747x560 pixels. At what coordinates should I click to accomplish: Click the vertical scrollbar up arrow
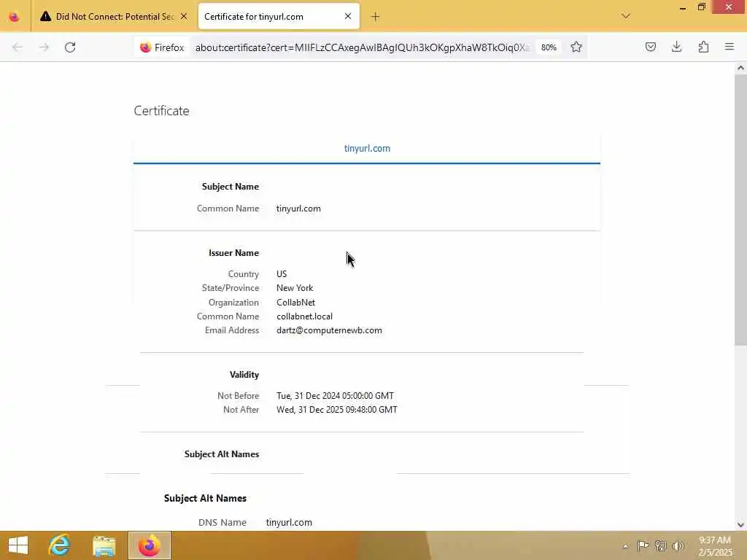click(741, 68)
